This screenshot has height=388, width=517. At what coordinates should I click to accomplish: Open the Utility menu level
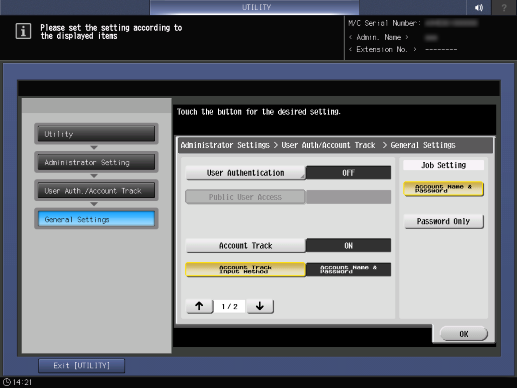point(96,134)
